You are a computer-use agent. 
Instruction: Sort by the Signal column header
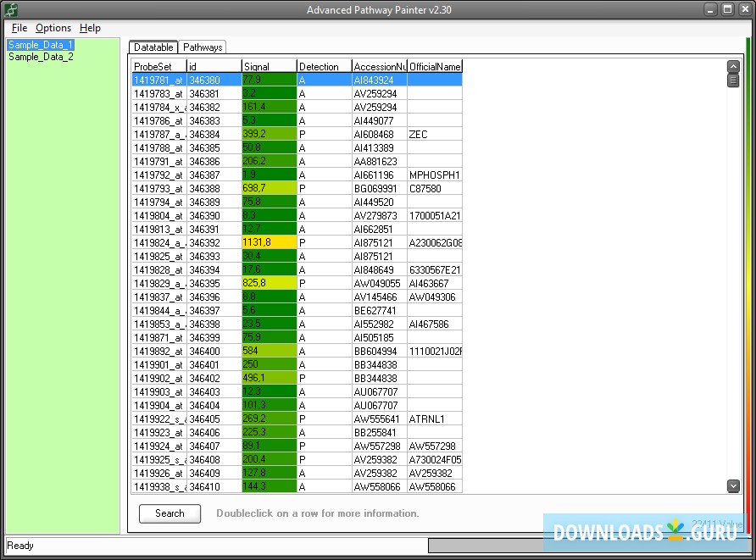click(x=269, y=66)
